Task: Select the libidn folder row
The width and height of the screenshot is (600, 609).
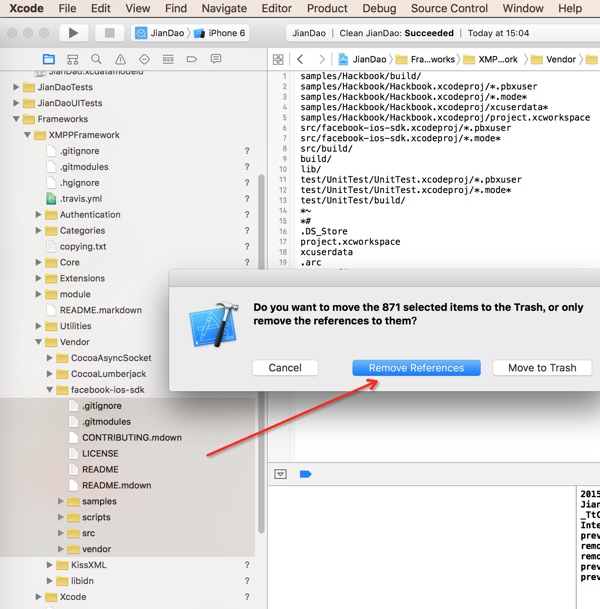Action: point(127,581)
